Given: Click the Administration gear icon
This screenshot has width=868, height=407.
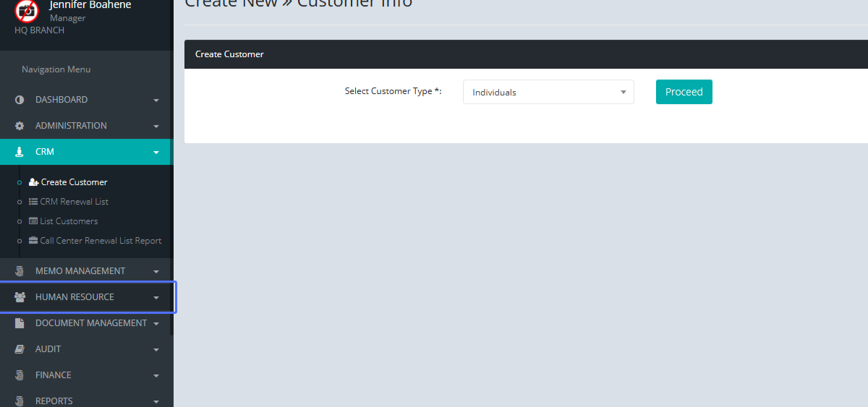Looking at the screenshot, I should pos(20,126).
